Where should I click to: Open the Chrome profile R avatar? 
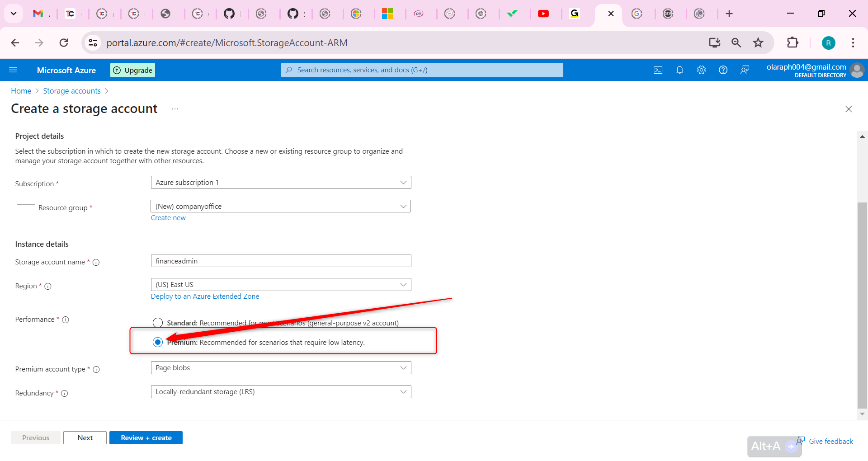[x=828, y=43]
